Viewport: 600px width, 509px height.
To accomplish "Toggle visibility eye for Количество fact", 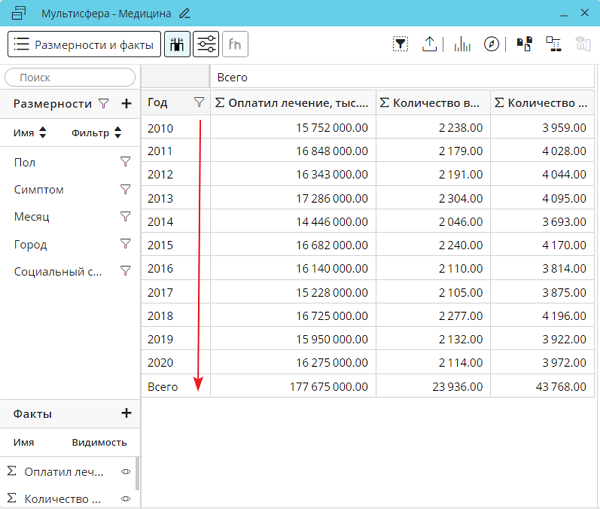I will point(126,498).
